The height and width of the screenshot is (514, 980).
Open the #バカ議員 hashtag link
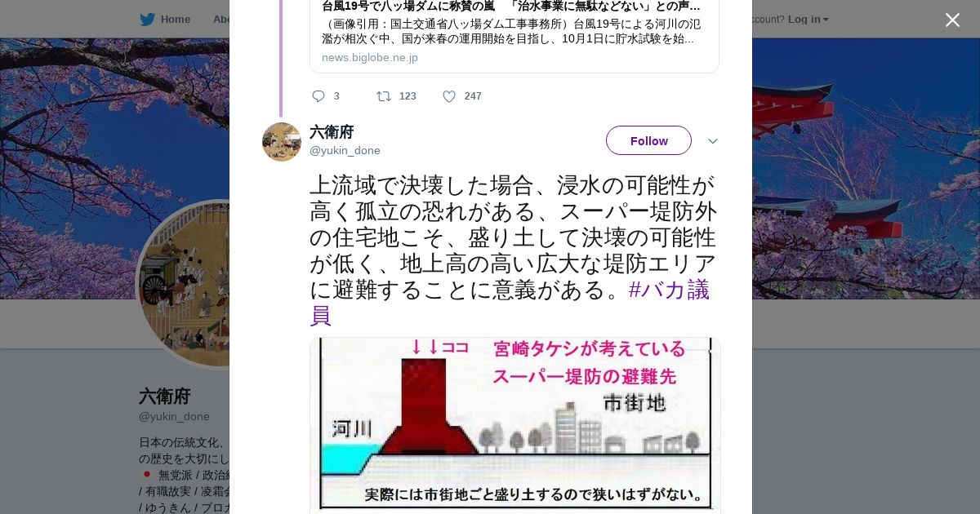click(510, 302)
